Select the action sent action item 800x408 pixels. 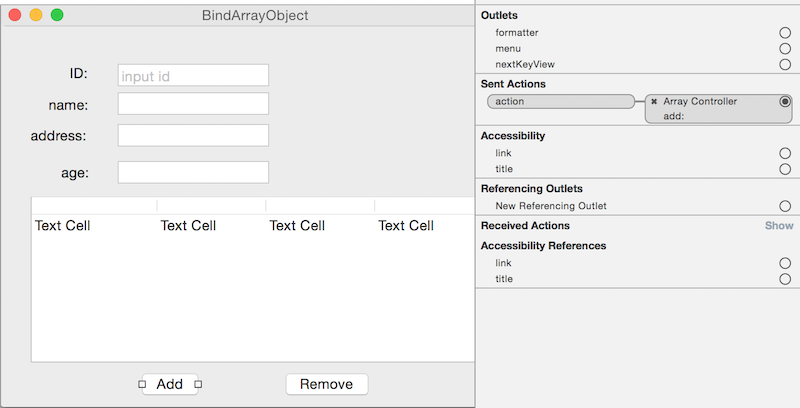click(x=561, y=101)
